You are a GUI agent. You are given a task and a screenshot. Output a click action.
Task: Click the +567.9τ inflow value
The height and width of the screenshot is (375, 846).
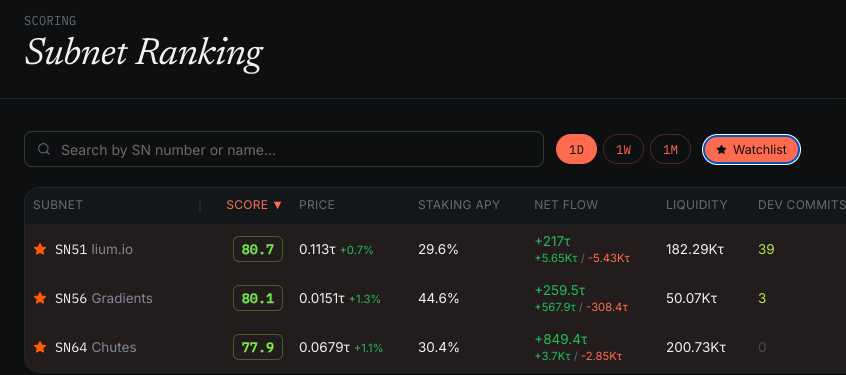click(556, 307)
